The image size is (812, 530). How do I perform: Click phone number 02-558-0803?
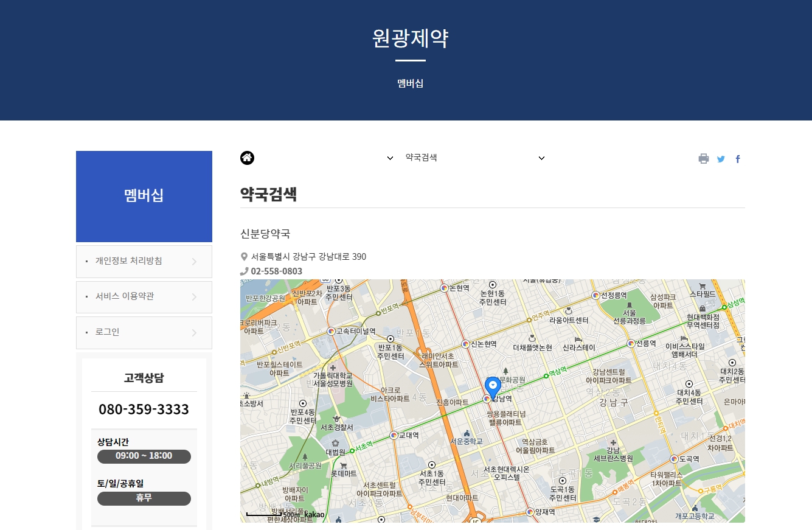(x=276, y=271)
